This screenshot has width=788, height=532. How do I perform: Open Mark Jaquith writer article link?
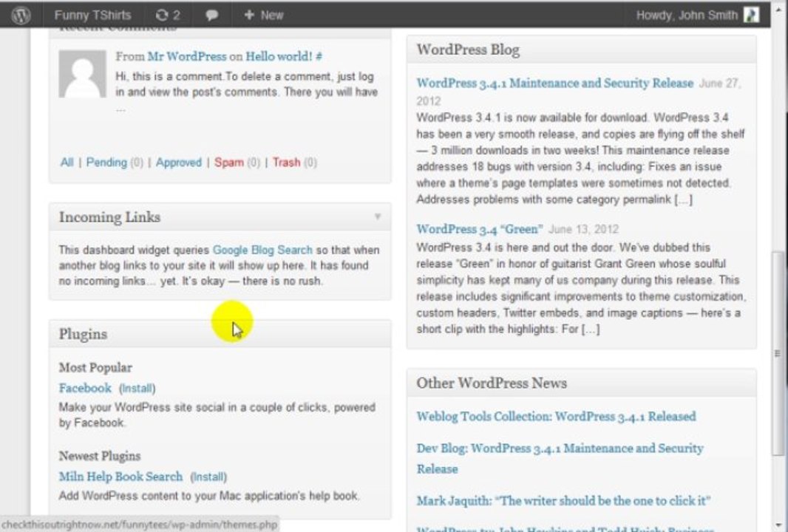(x=563, y=501)
